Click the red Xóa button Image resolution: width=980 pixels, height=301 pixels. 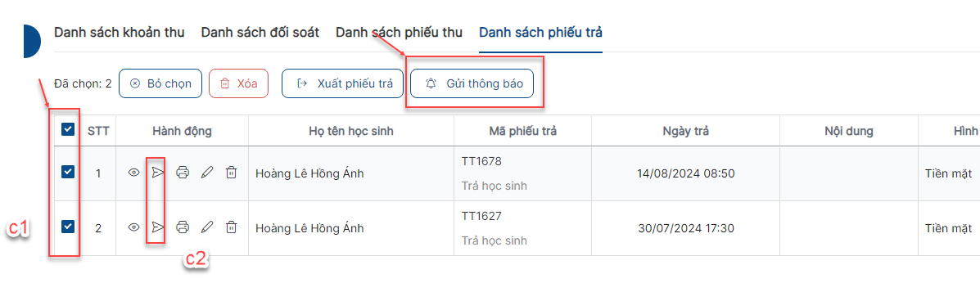click(239, 83)
